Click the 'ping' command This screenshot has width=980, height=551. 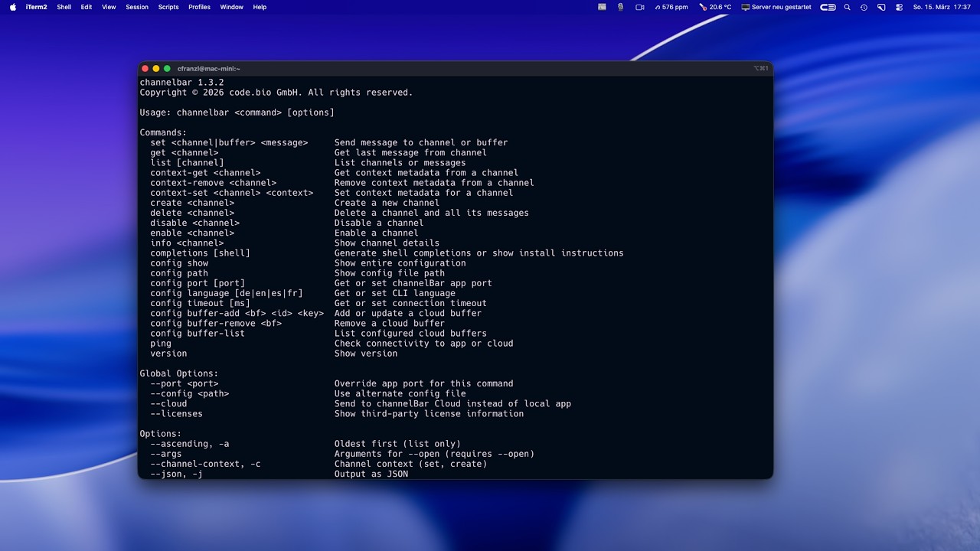pyautogui.click(x=161, y=343)
